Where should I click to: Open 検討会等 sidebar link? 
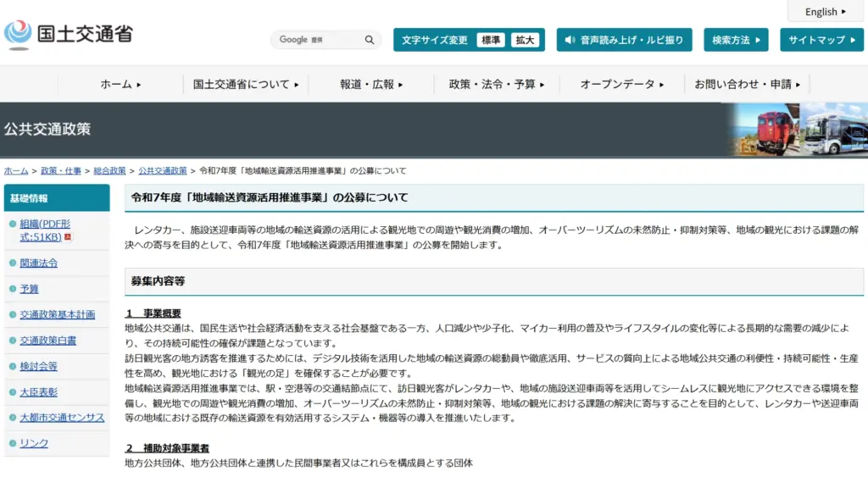click(x=39, y=366)
